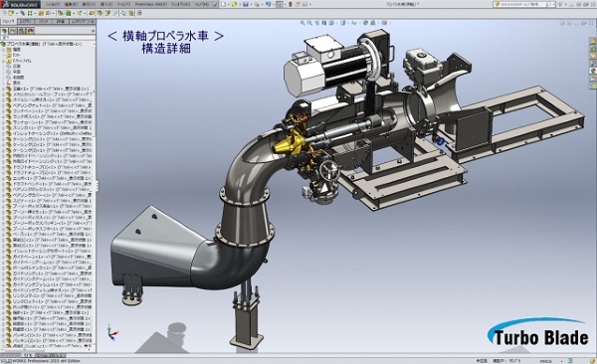The height and width of the screenshot is (364, 597).
Task: Expand the インレットケーシング<1> tree node
Action: pos(3,133)
